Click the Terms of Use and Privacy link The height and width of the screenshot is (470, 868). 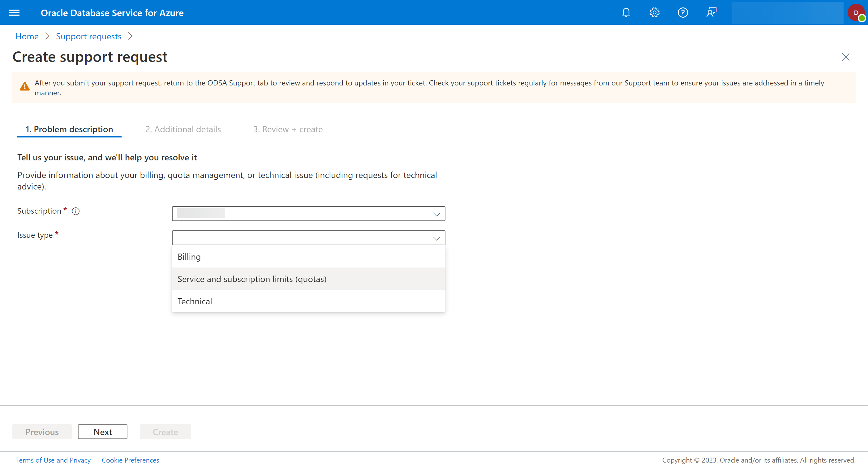(x=53, y=459)
